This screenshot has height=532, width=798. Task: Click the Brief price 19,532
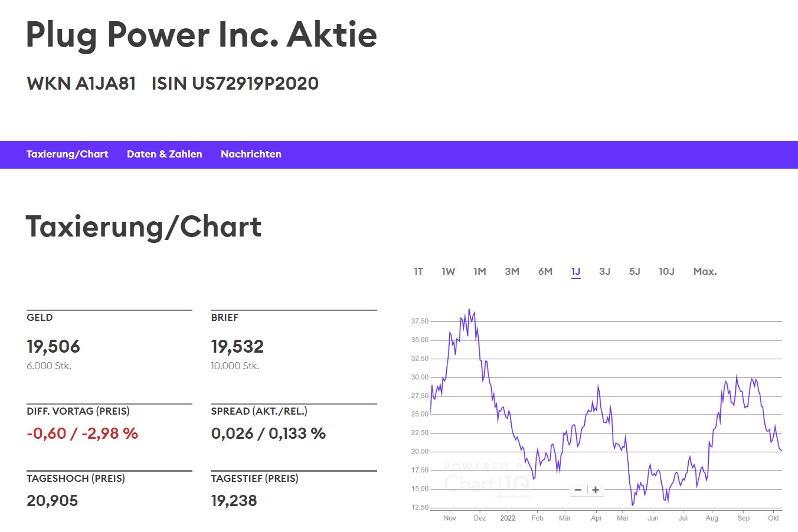237,347
